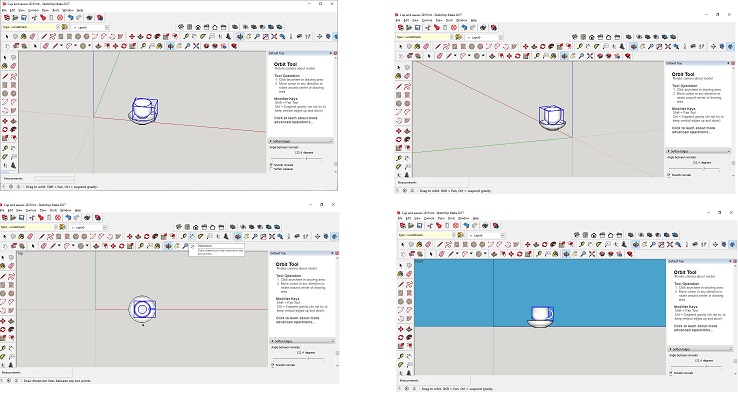738x396 pixels.
Task: Open the Camera menu in top-left window
Action: (x=33, y=10)
